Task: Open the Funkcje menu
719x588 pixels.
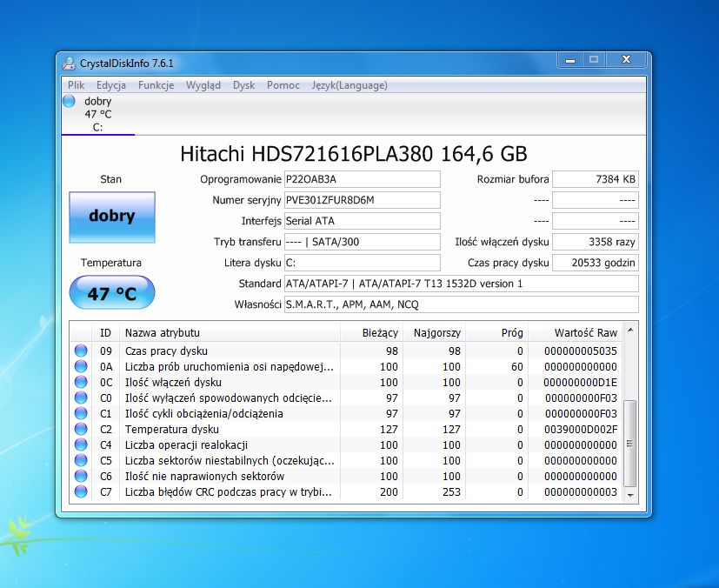Action: click(156, 85)
